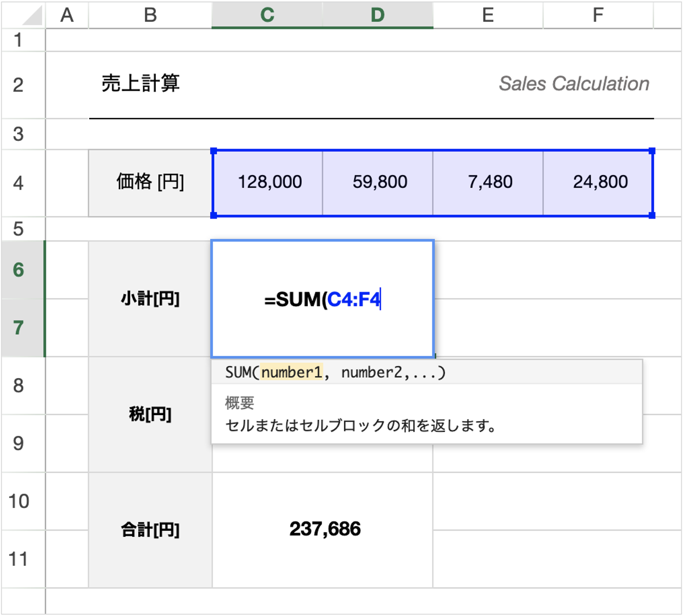Click the cell containing 24,800

point(599,182)
